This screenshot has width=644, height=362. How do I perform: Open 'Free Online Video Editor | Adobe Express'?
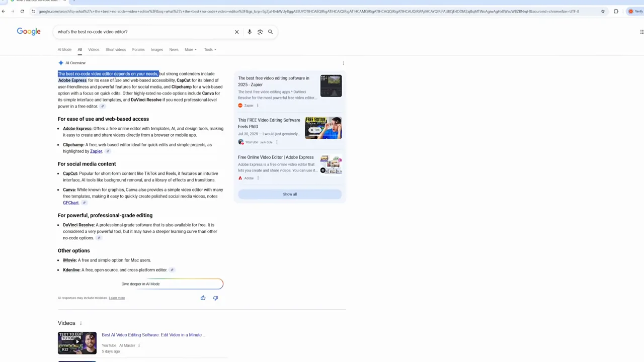(x=276, y=157)
